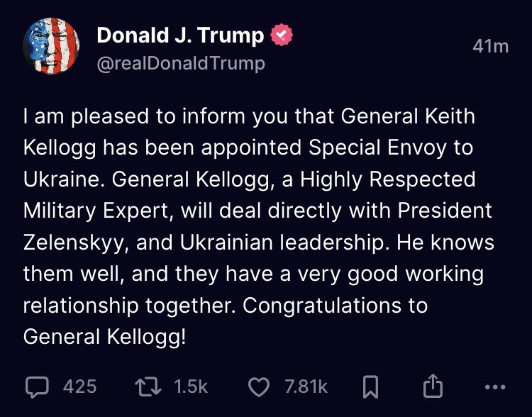532x417 pixels.
Task: Open the Donald J. Trump display name
Action: coord(180,35)
